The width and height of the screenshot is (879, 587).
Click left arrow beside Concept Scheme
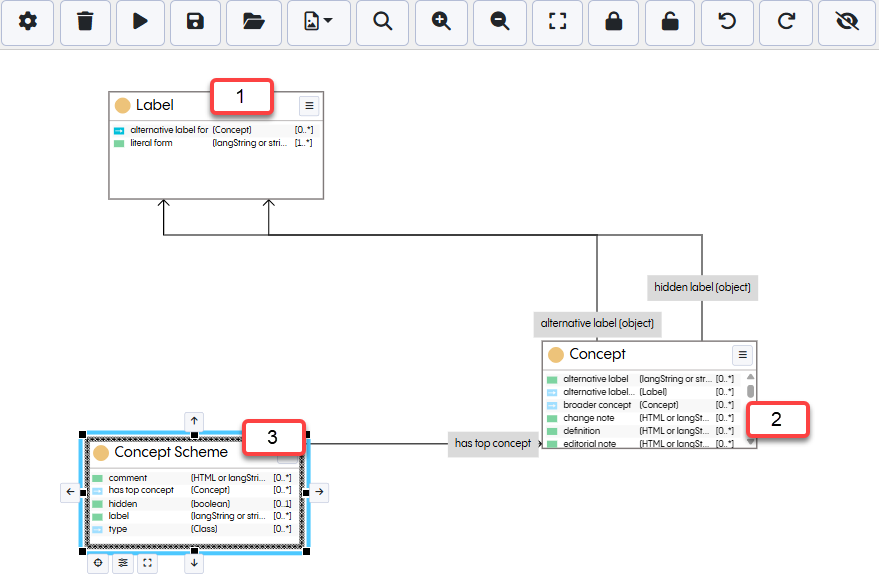70,492
